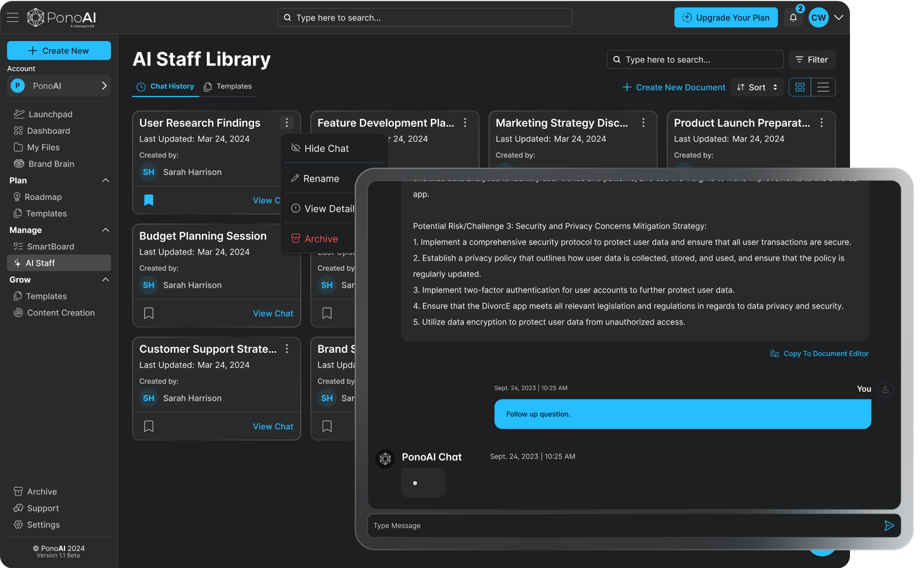Click View Chat on Customer Support Strategy
Image resolution: width=924 pixels, height=568 pixels.
[273, 426]
